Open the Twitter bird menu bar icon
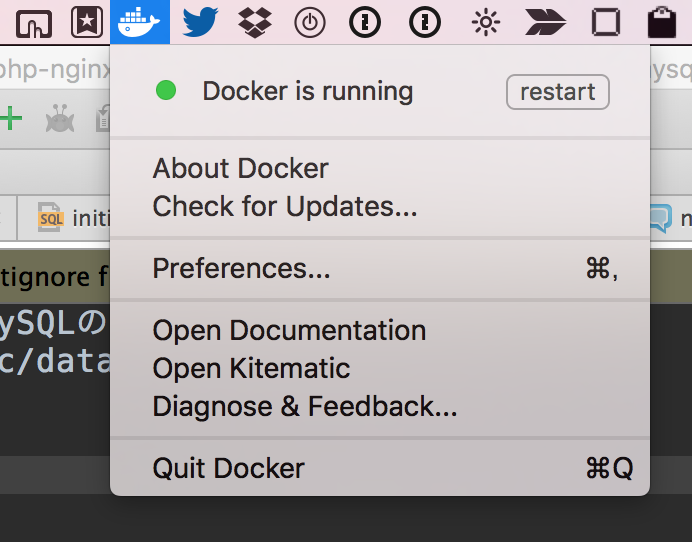692x542 pixels. click(x=200, y=22)
